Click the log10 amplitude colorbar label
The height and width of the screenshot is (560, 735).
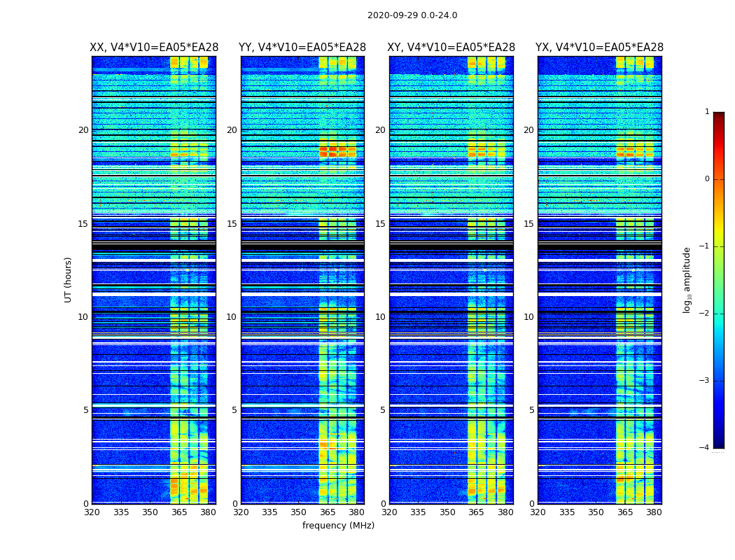(x=687, y=280)
